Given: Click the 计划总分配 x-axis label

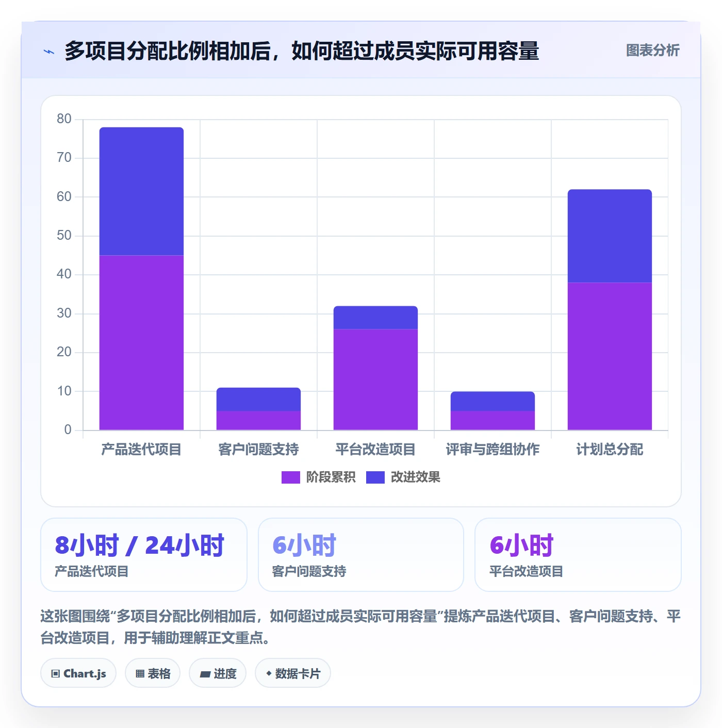Looking at the screenshot, I should tap(610, 450).
